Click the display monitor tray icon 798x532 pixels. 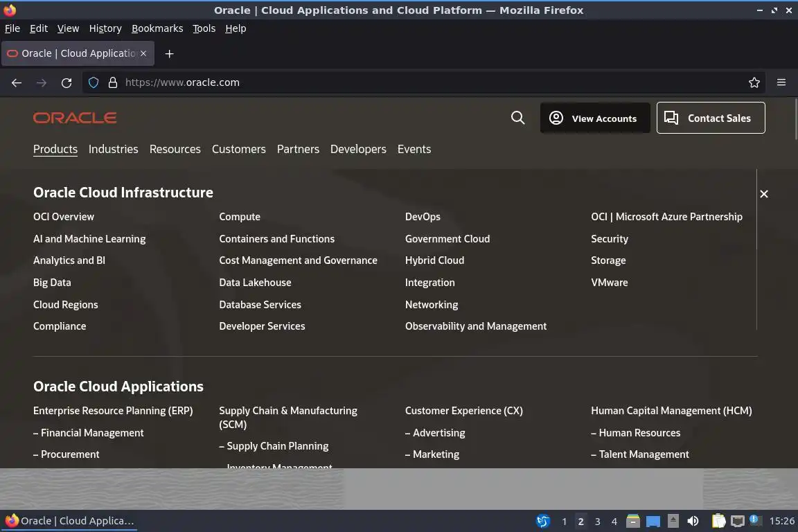click(x=738, y=521)
